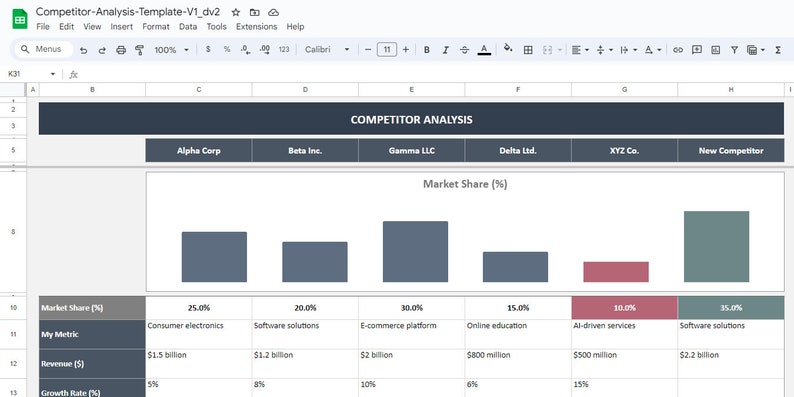The height and width of the screenshot is (397, 794).
Task: Open the Name box K31 dropdown
Action: click(53, 74)
